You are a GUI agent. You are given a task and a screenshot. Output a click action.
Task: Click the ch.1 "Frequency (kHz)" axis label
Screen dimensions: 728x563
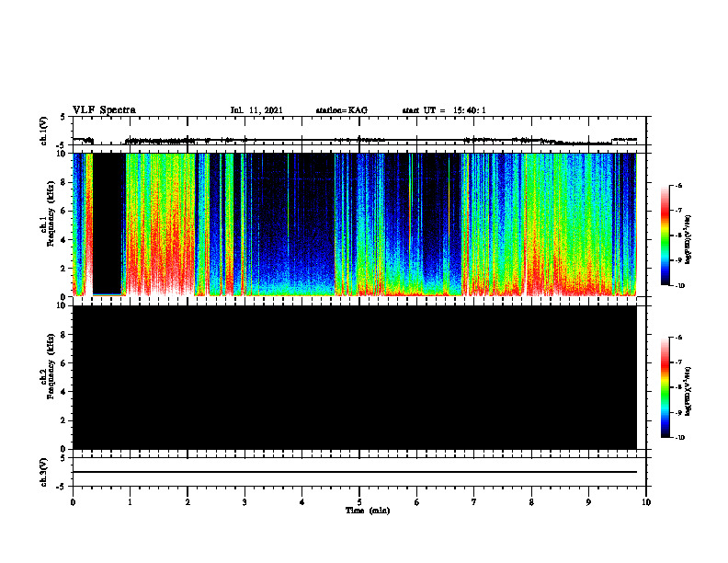pyautogui.click(x=51, y=215)
